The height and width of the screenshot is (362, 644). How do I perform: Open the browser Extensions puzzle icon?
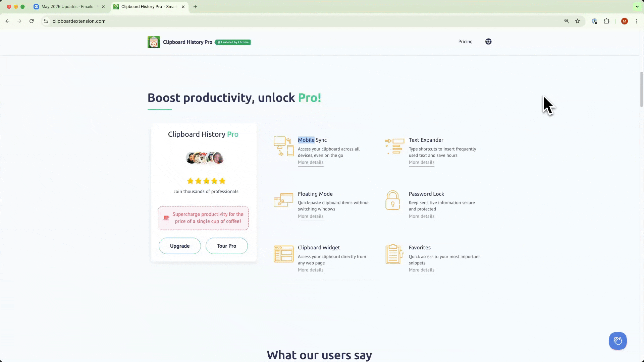click(x=606, y=21)
